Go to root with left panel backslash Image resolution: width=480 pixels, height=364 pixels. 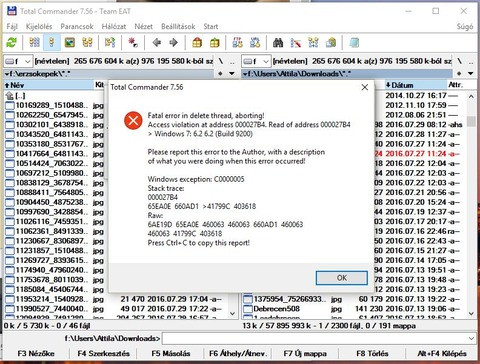[x=221, y=61]
